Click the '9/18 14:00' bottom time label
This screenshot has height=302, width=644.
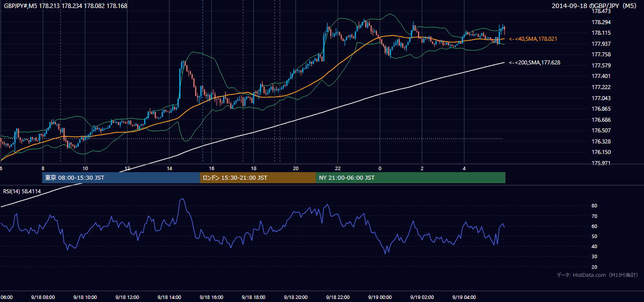169,297
